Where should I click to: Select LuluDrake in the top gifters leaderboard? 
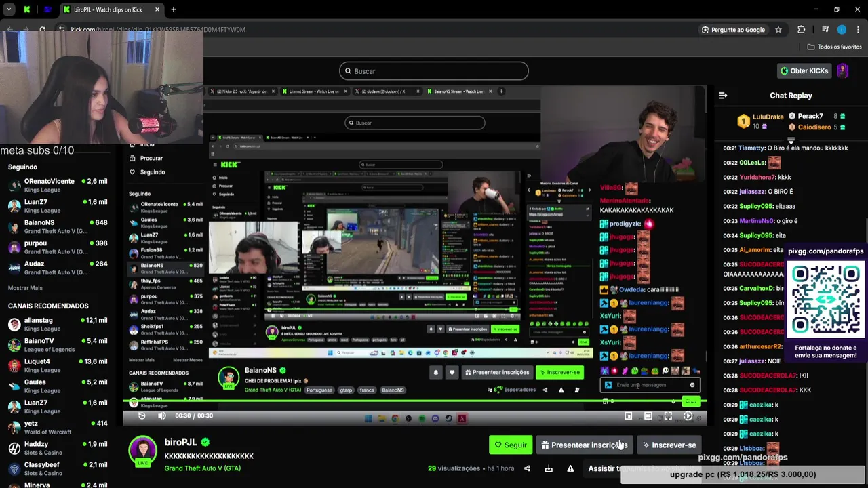click(x=761, y=121)
